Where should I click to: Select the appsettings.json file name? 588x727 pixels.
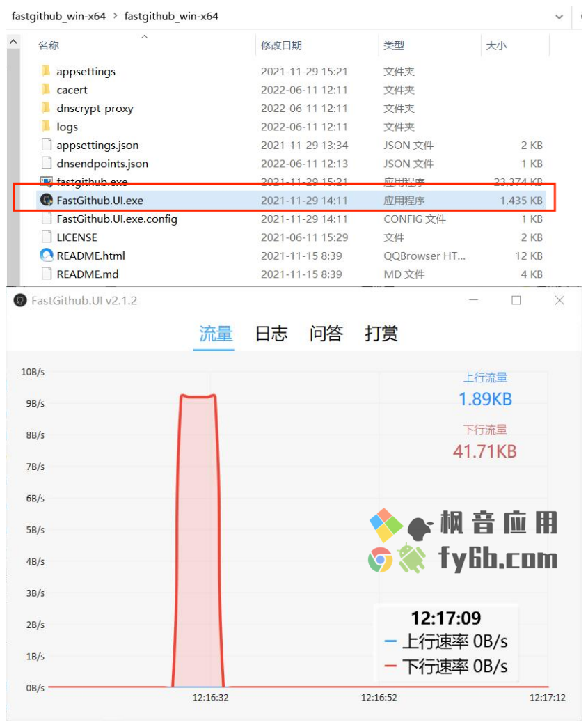(97, 145)
